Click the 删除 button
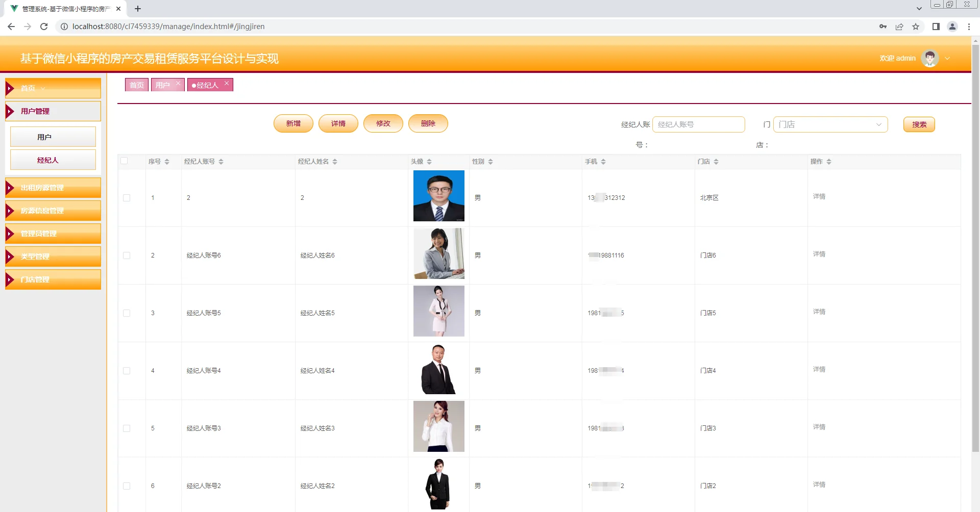The width and height of the screenshot is (980, 512). pyautogui.click(x=428, y=123)
